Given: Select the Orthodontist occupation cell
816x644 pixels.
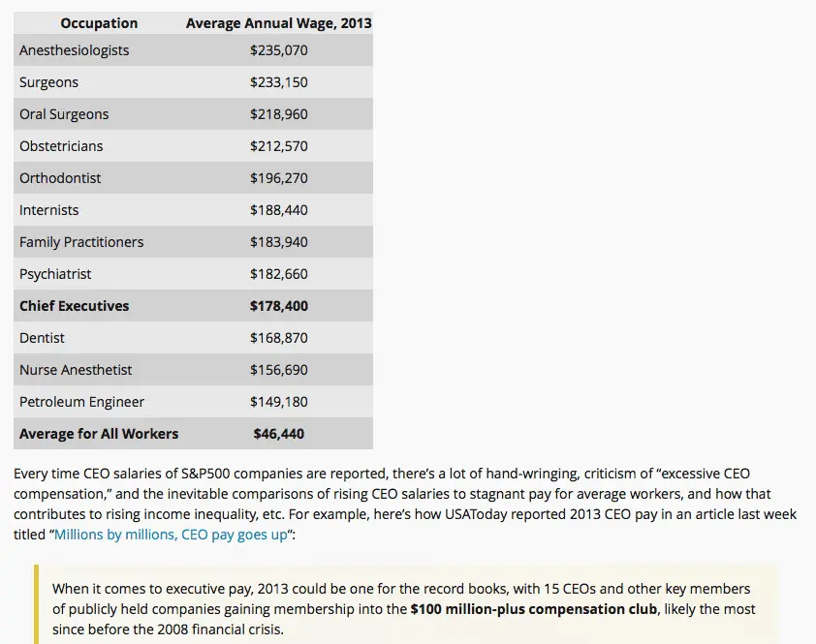Looking at the screenshot, I should click(60, 178).
